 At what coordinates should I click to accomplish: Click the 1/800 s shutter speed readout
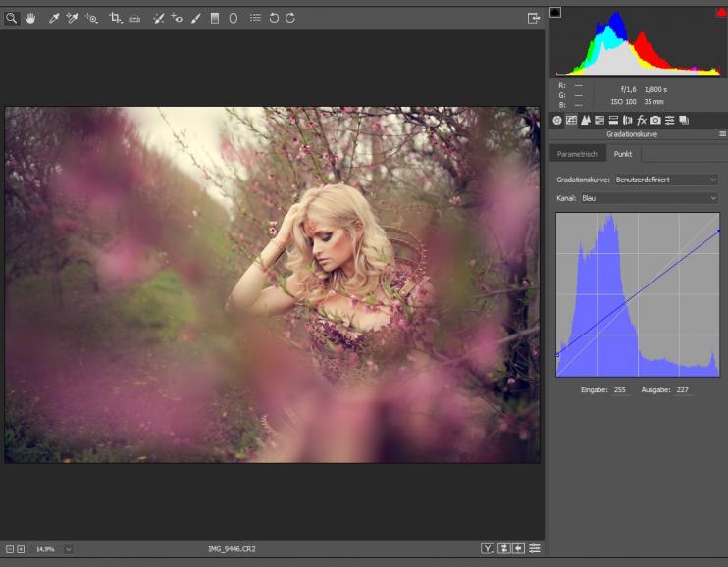pos(655,89)
